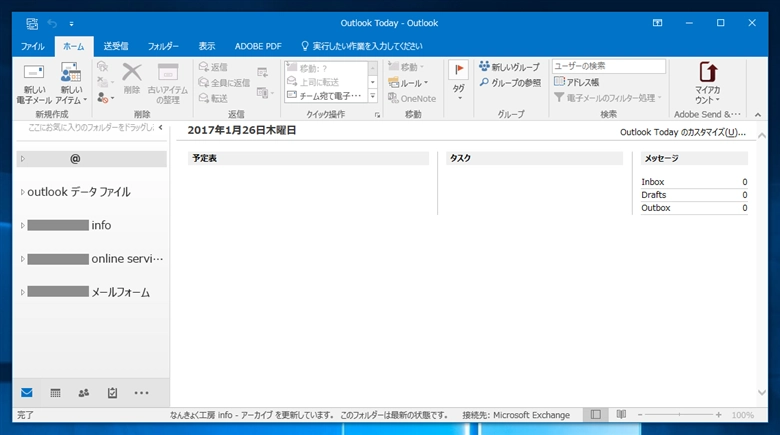Open the ルール rules dropdown

[408, 83]
